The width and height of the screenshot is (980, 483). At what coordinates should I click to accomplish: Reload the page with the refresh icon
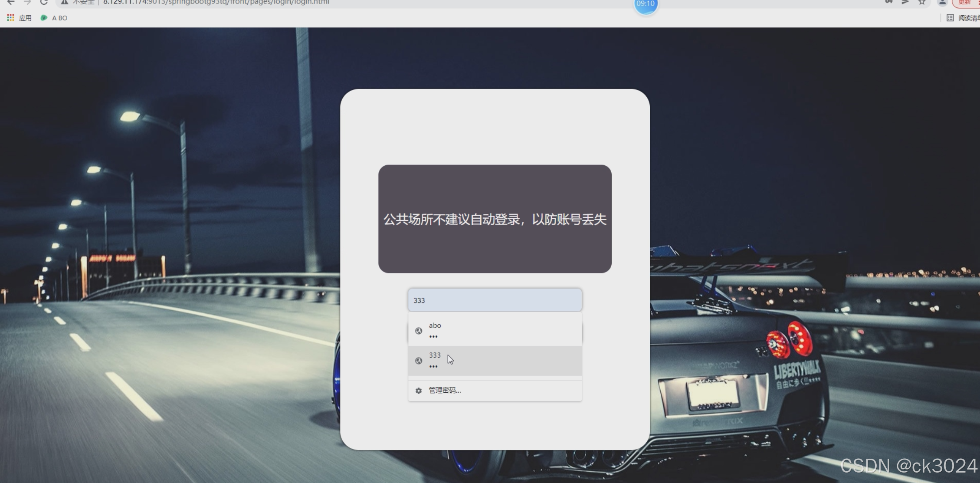pyautogui.click(x=44, y=2)
